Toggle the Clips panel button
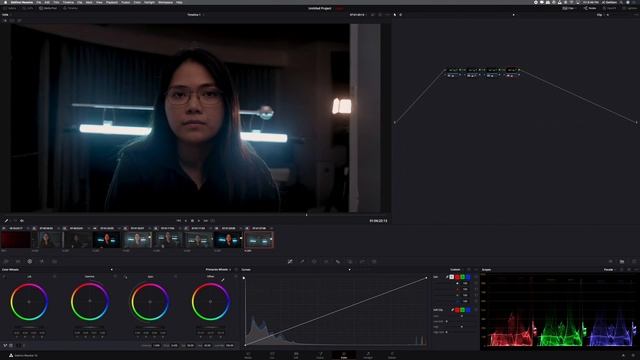 click(569, 8)
